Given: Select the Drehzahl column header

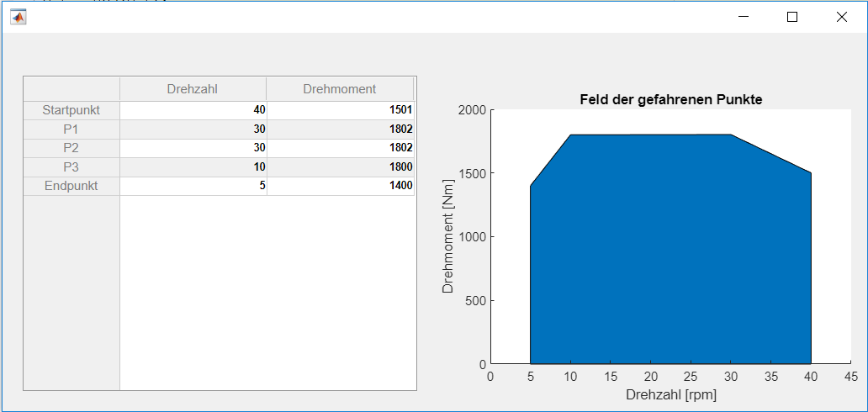Looking at the screenshot, I should click(193, 89).
